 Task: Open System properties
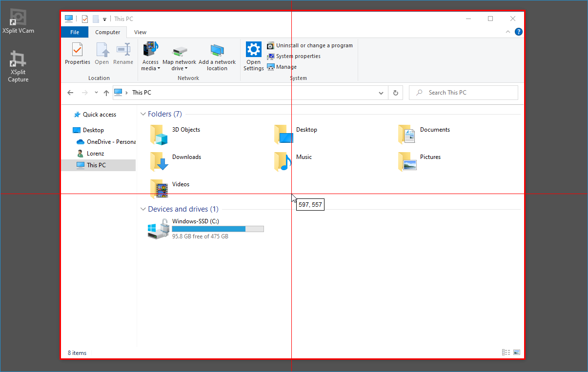[x=294, y=56]
